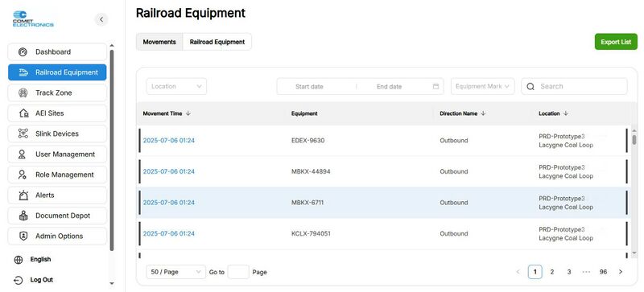Viewport: 644px width, 292px height.
Task: Click the Document Depot icon
Action: pos(23,216)
